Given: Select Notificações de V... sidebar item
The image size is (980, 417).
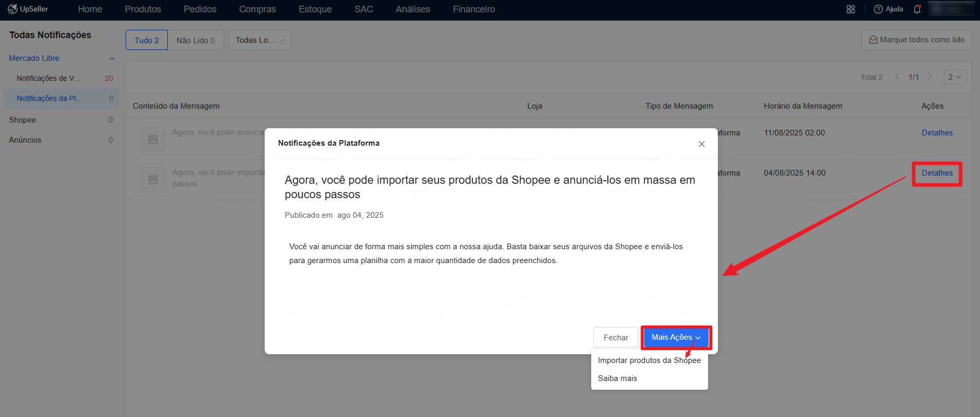Looking at the screenshot, I should point(61,78).
